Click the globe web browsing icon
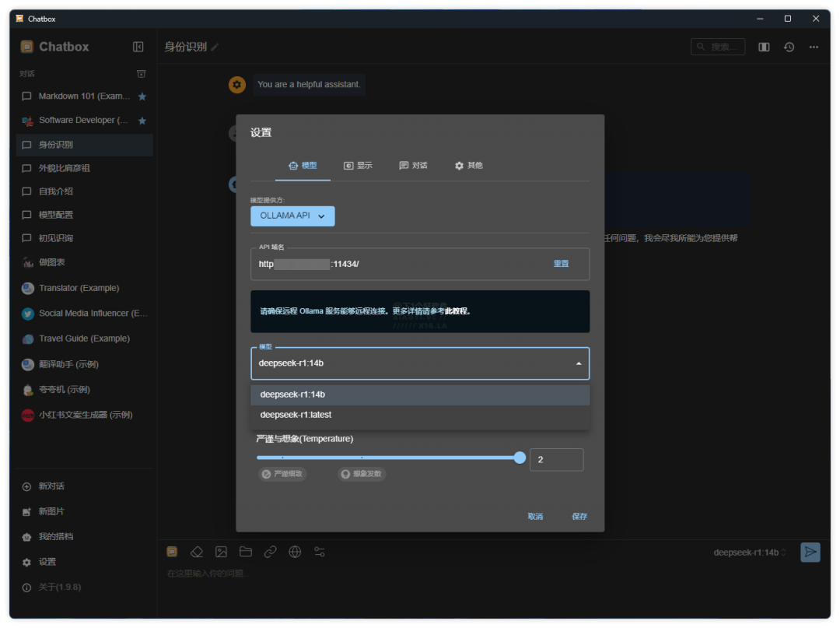The image size is (840, 628). coord(295,552)
